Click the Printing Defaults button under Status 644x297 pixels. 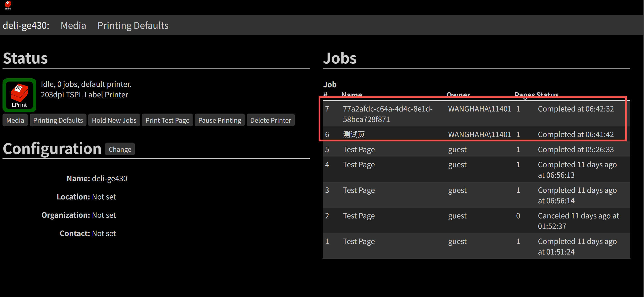click(x=58, y=120)
